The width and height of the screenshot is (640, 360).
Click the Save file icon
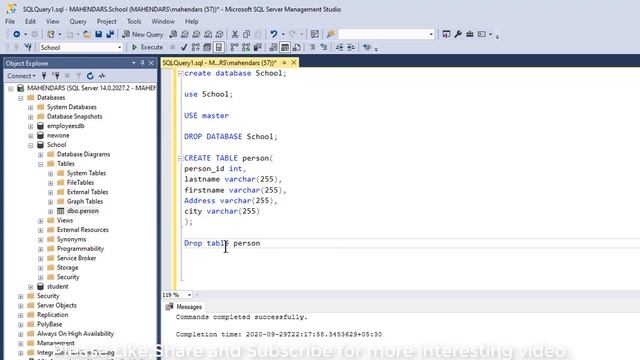pos(99,34)
